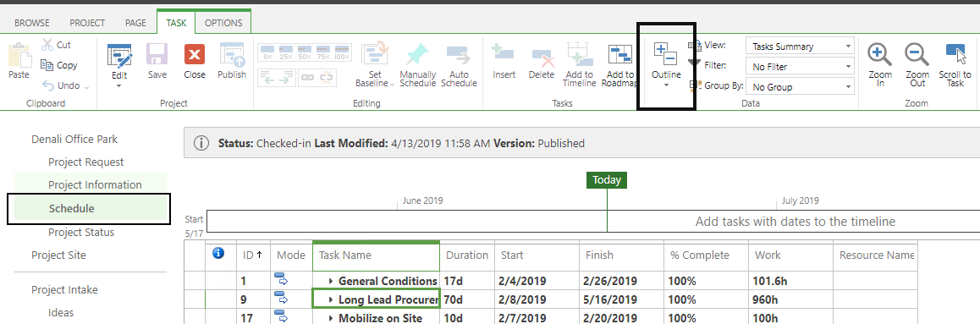This screenshot has height=324, width=980.
Task: Switch to the PAGE tab
Action: coord(135,23)
